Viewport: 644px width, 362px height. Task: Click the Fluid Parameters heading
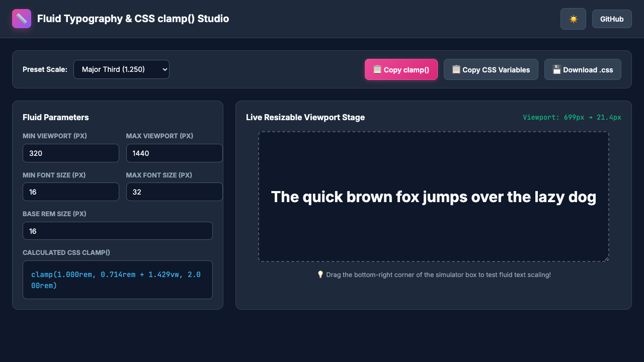tap(56, 117)
